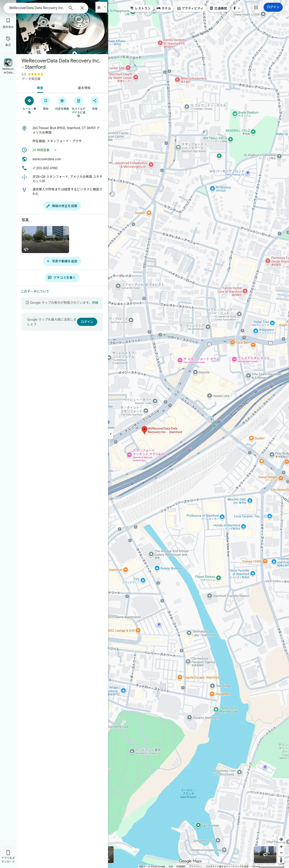Click the WeRecoverData search input field
This screenshot has height=868, width=289.
point(36,8)
